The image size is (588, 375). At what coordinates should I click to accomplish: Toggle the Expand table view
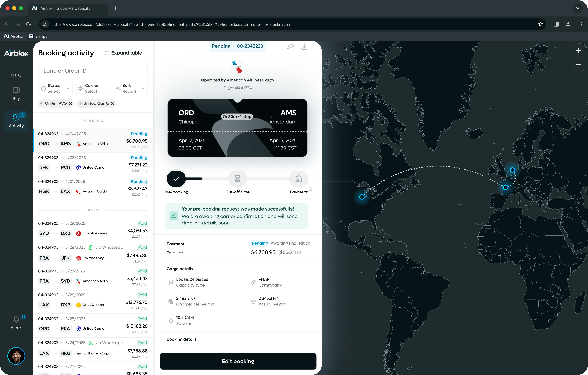[124, 53]
